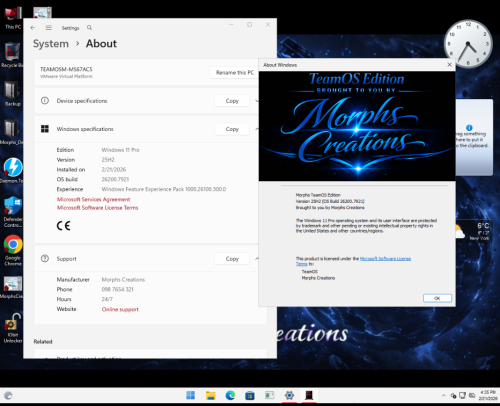Open Defender Control desktop icon
Image resolution: width=500 pixels, height=406 pixels.
click(x=13, y=212)
